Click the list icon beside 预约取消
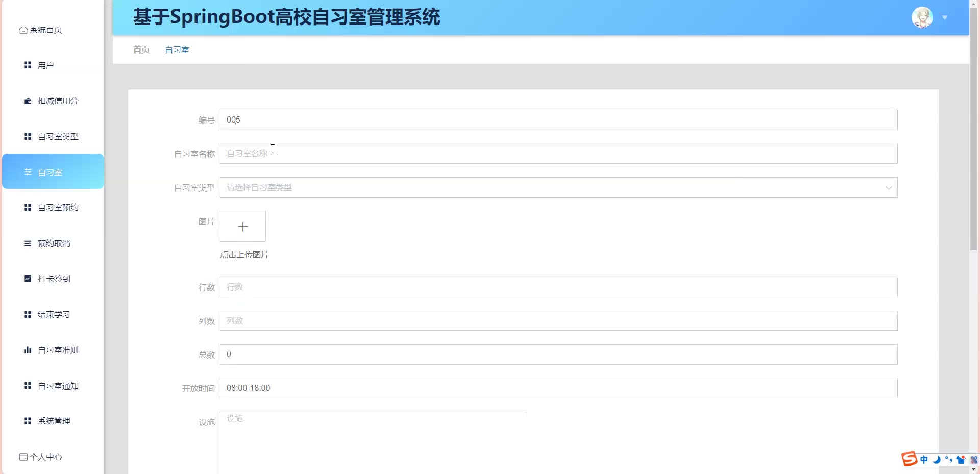This screenshot has height=474, width=980. [28, 243]
